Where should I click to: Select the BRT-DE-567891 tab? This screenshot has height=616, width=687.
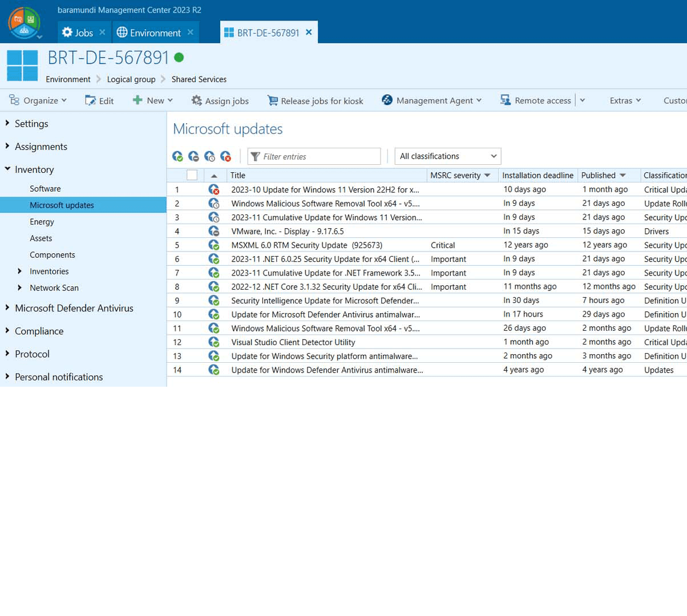click(268, 33)
